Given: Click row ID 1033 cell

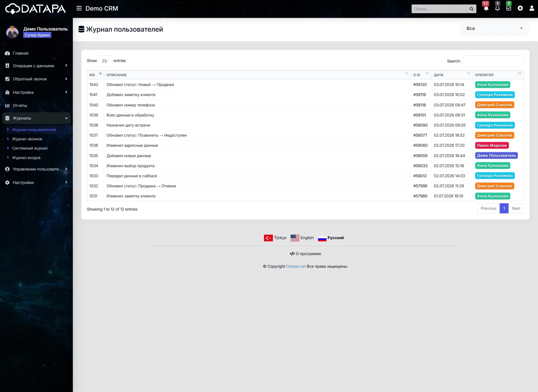Looking at the screenshot, I should pos(94,176).
